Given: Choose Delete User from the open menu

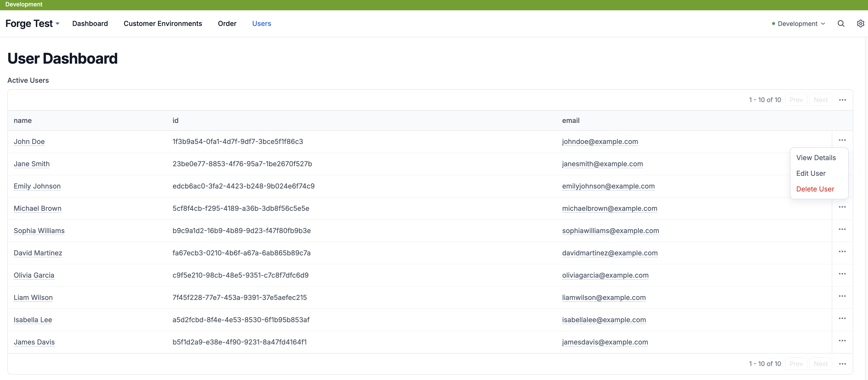Looking at the screenshot, I should [815, 189].
